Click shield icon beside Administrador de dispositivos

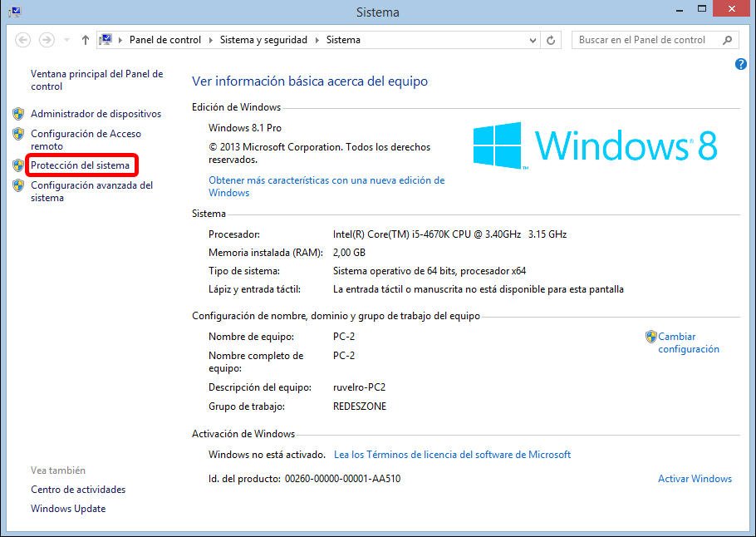(x=18, y=114)
